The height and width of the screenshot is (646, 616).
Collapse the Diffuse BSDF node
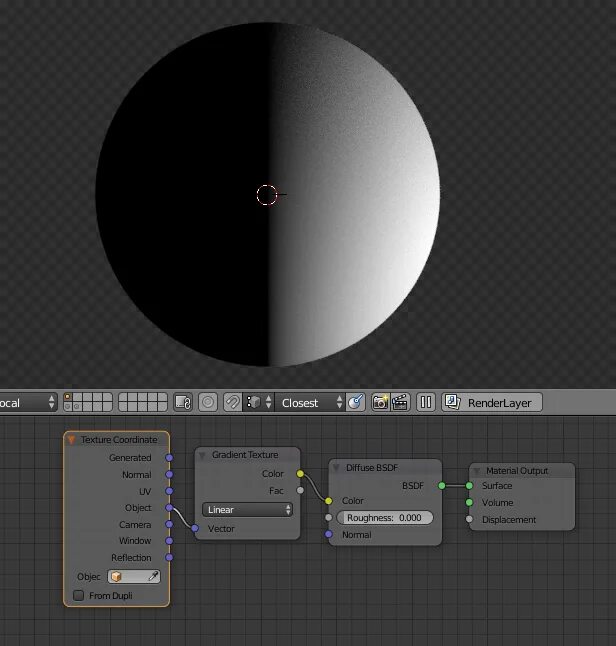[336, 468]
